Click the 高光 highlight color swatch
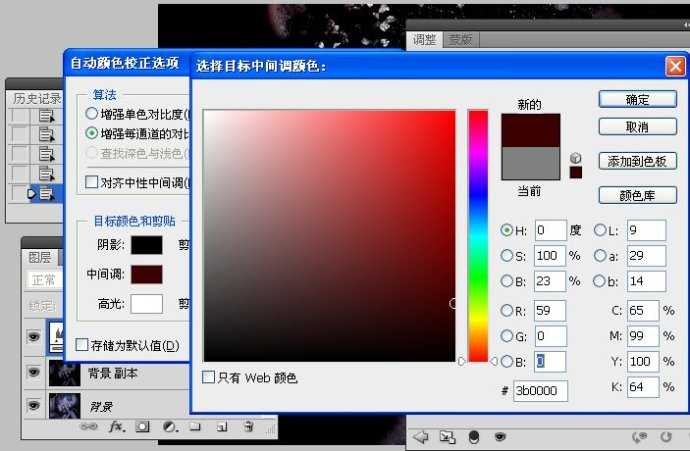This screenshot has height=451, width=690. pyautogui.click(x=147, y=304)
